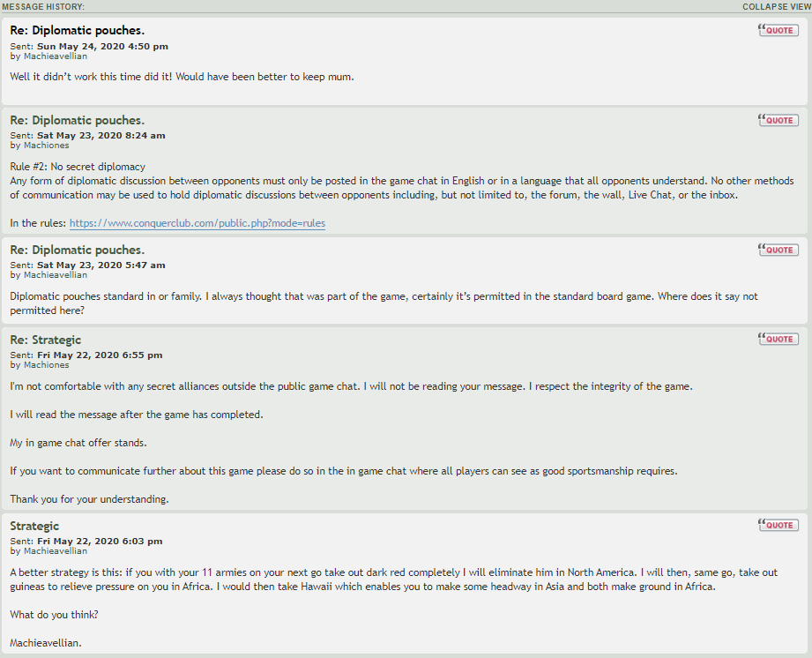
Task: Quote the 'Re: Strategic' message
Action: pos(778,339)
